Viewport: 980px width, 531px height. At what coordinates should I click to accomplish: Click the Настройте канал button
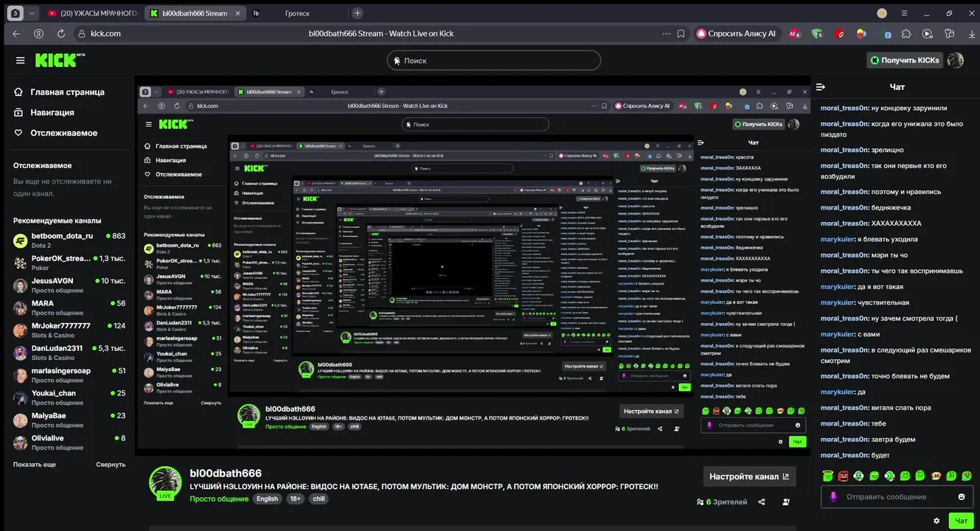tap(749, 476)
